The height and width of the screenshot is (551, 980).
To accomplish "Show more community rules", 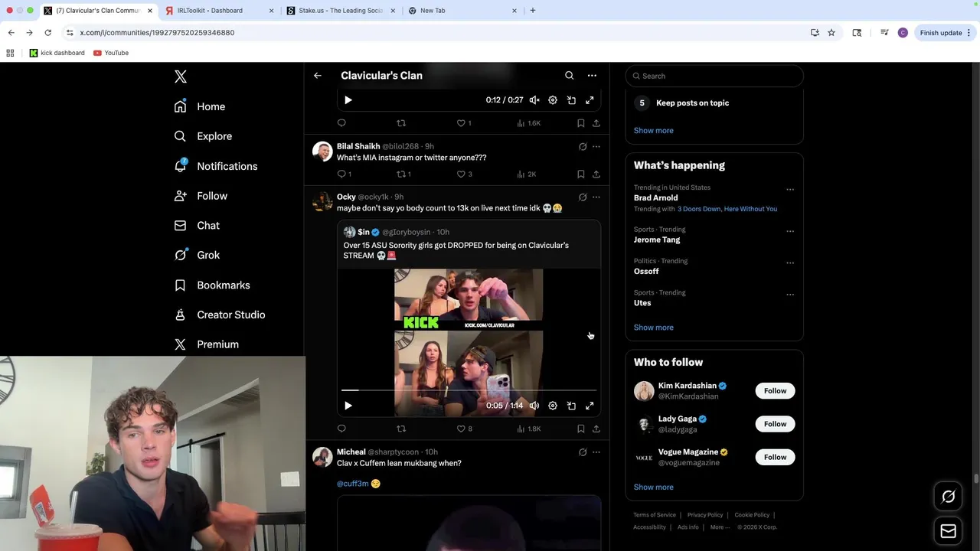I will (653, 131).
